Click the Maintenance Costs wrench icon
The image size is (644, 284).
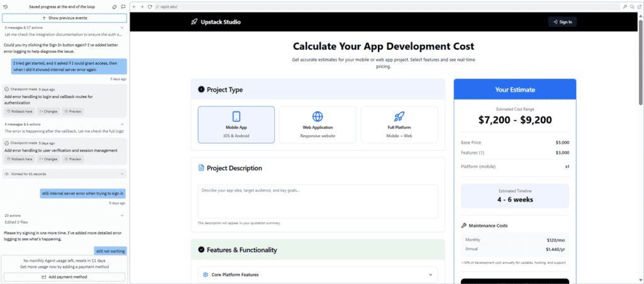[x=464, y=226]
